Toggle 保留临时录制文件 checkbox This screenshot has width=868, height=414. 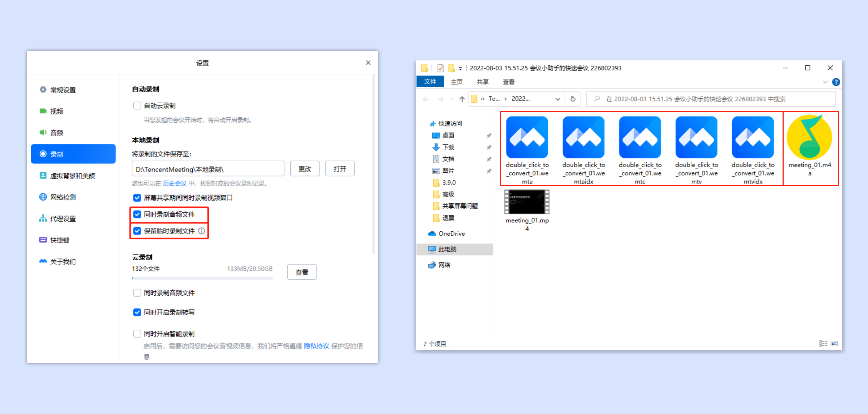tap(137, 231)
